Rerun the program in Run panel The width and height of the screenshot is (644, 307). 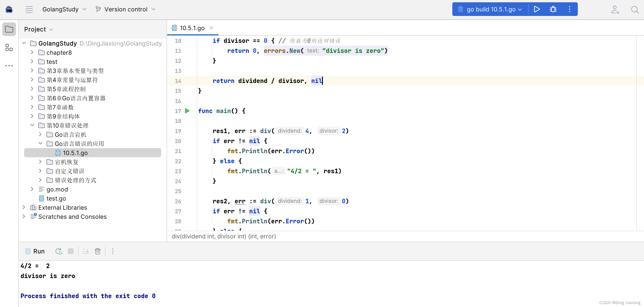point(59,251)
